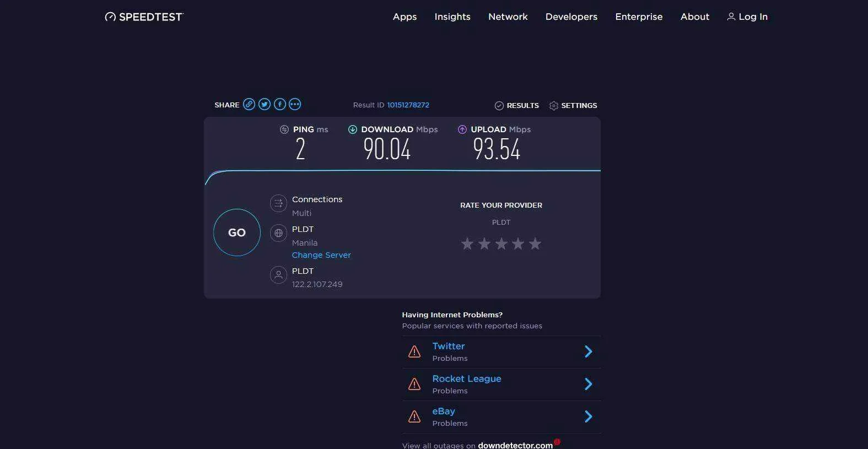Open the Insights menu
The width and height of the screenshot is (868, 449).
pos(452,17)
